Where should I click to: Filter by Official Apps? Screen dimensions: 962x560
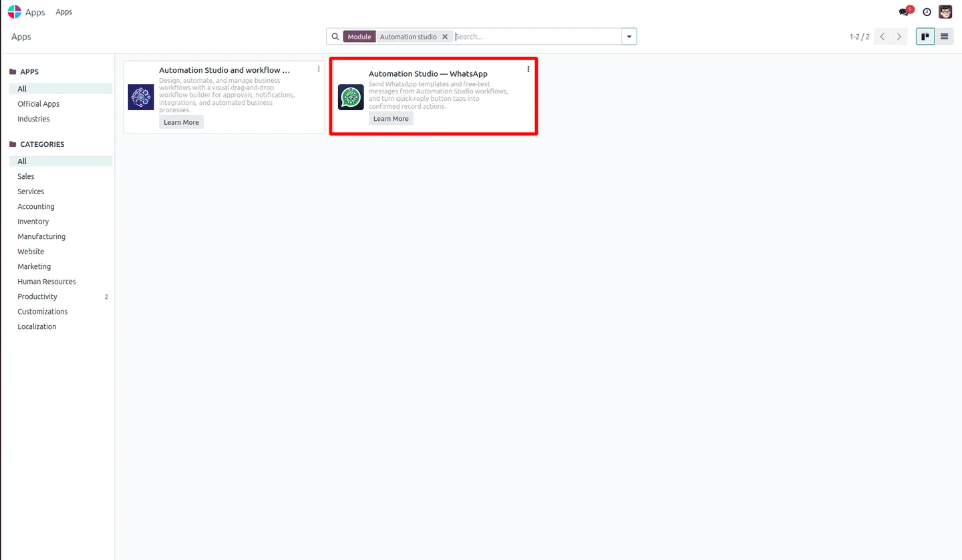click(61, 104)
